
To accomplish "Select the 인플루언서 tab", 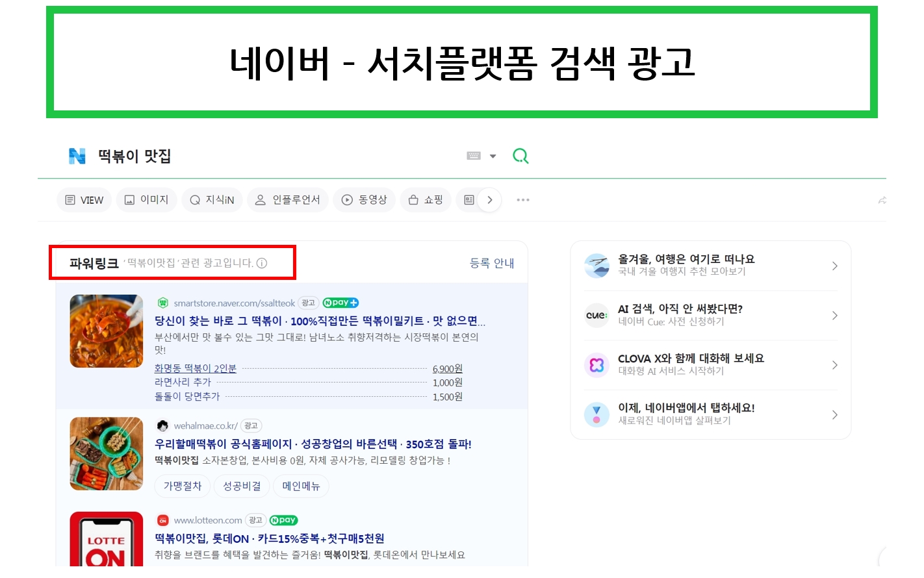I will [287, 200].
